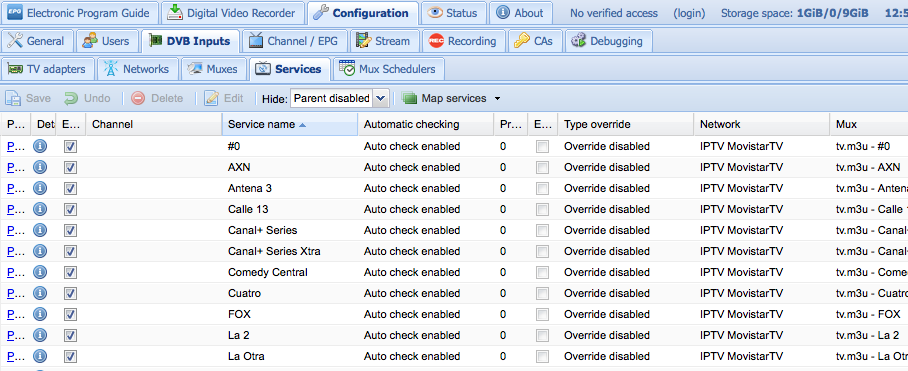The height and width of the screenshot is (371, 908).
Task: Sort by Service name column header
Action: click(x=290, y=124)
